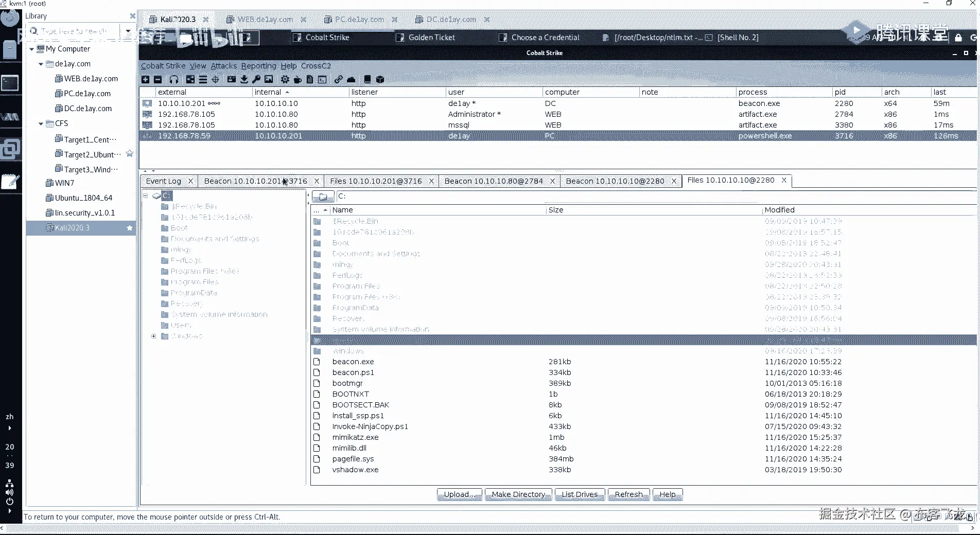The height and width of the screenshot is (535, 980).
Task: Switch to the DC.de1ay.com VM tab
Action: tap(452, 20)
